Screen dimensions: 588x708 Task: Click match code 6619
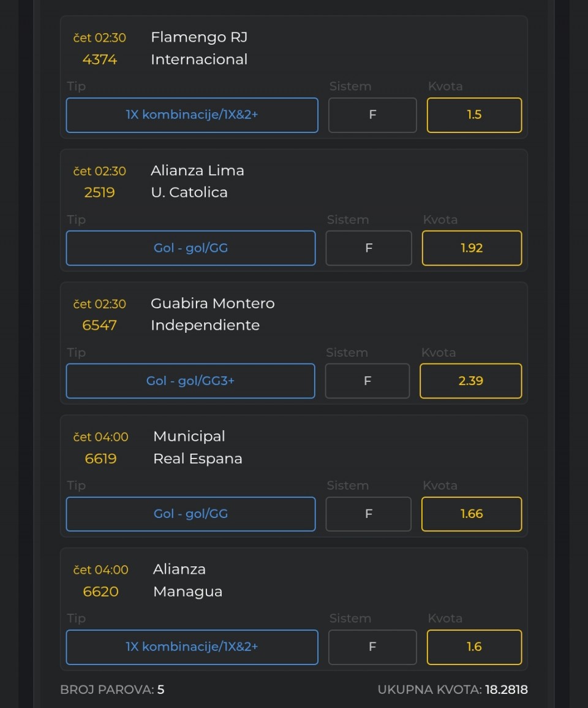coord(100,459)
